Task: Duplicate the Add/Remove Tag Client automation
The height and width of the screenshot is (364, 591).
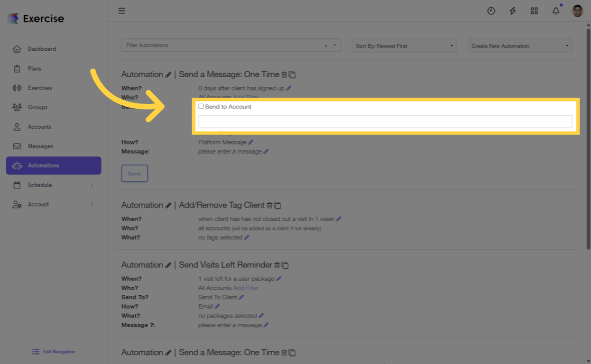Action: click(x=278, y=206)
